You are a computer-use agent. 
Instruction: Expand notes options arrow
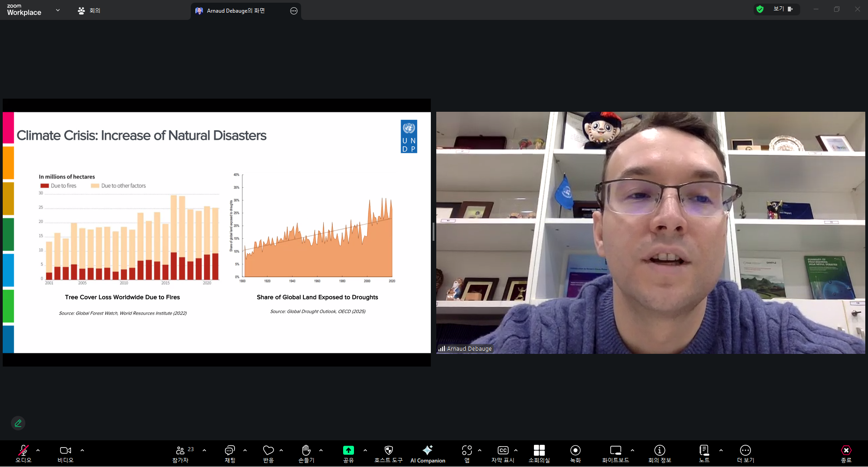click(x=721, y=451)
